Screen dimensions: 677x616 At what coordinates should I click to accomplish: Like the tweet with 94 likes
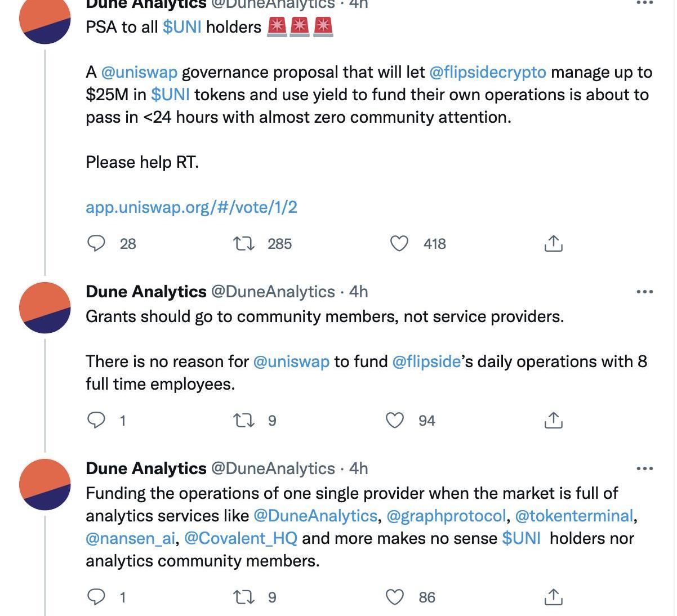click(394, 420)
